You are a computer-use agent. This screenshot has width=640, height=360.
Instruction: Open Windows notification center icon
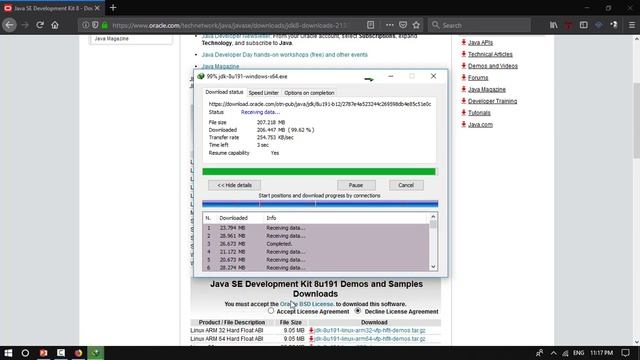(625, 353)
